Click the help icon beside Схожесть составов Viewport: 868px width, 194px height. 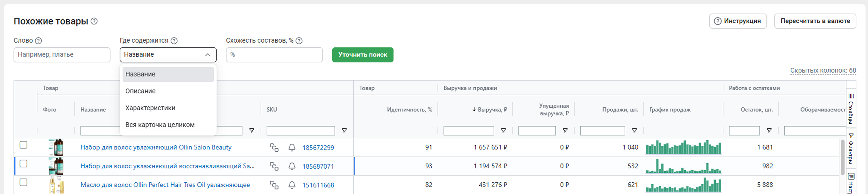point(299,41)
